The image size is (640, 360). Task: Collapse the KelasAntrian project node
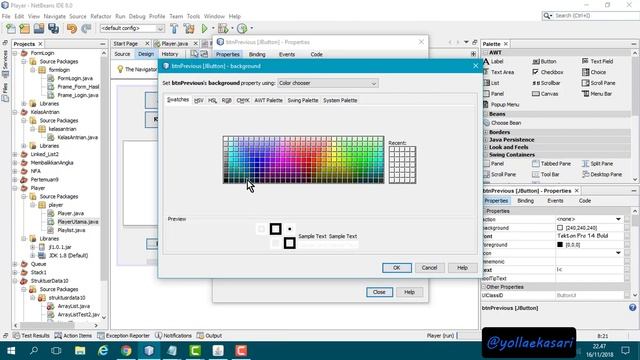(15, 112)
